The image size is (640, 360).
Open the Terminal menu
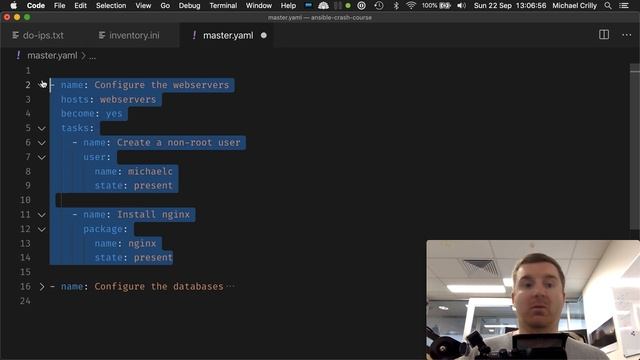tap(223, 5)
